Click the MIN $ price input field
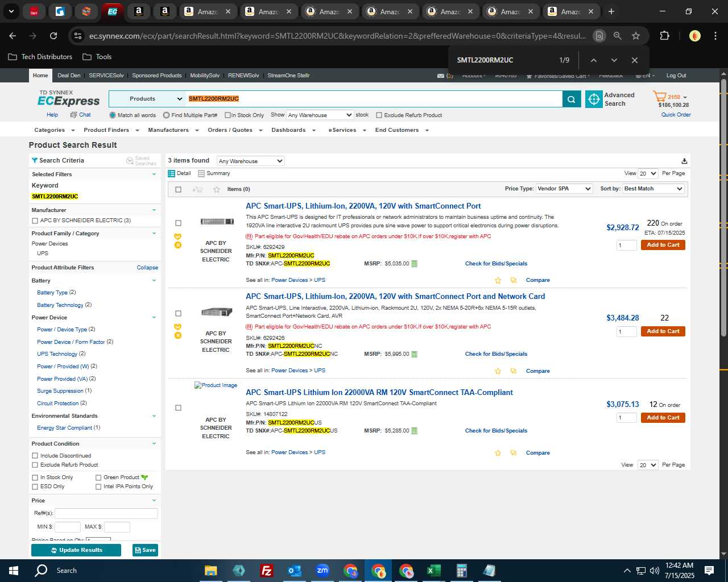 tap(68, 527)
